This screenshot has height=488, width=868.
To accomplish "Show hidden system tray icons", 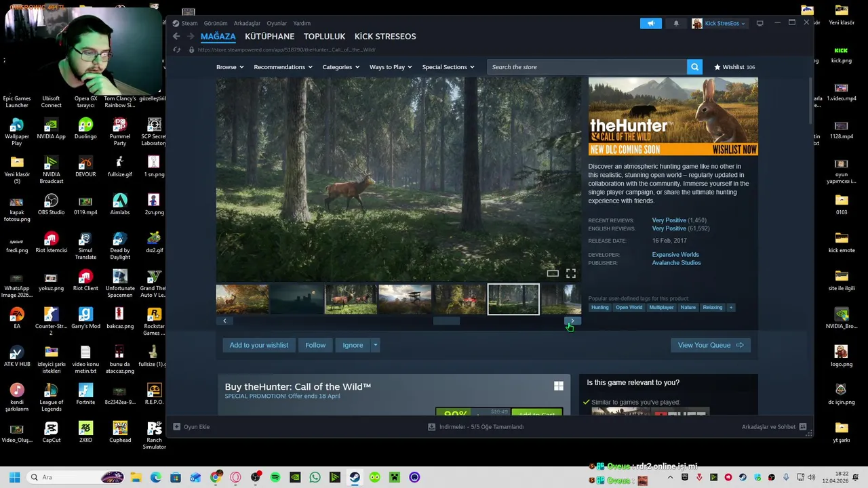I will pos(671,477).
